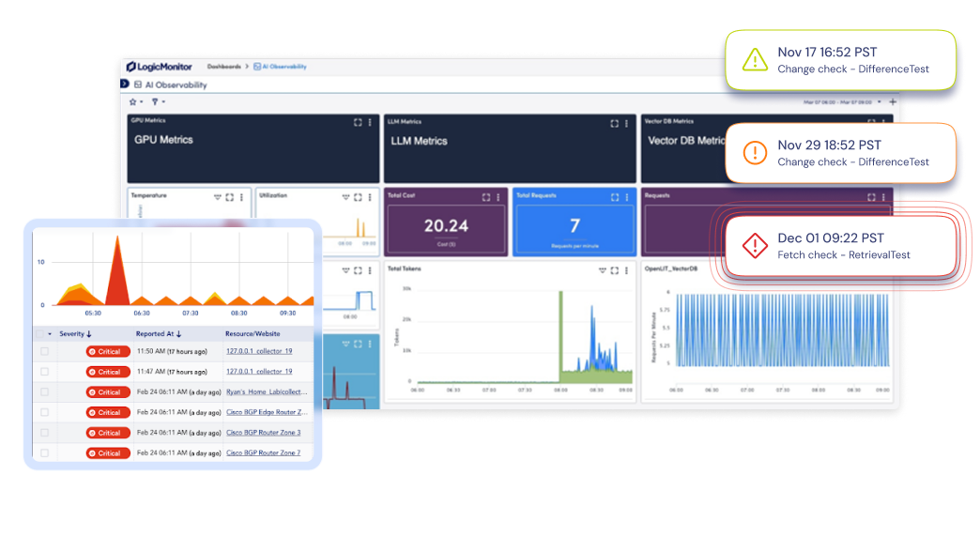Open Temperature widget kebab menu
Screen dimensions: 980x552
coord(241,197)
